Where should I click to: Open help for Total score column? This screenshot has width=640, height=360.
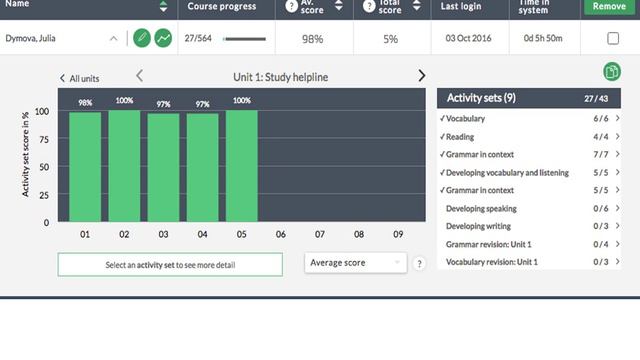[369, 6]
